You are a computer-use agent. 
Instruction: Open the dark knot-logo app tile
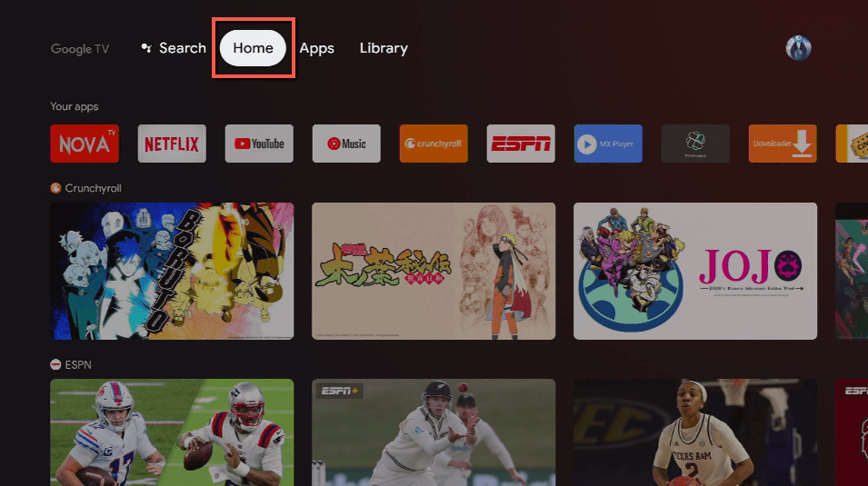coord(695,144)
